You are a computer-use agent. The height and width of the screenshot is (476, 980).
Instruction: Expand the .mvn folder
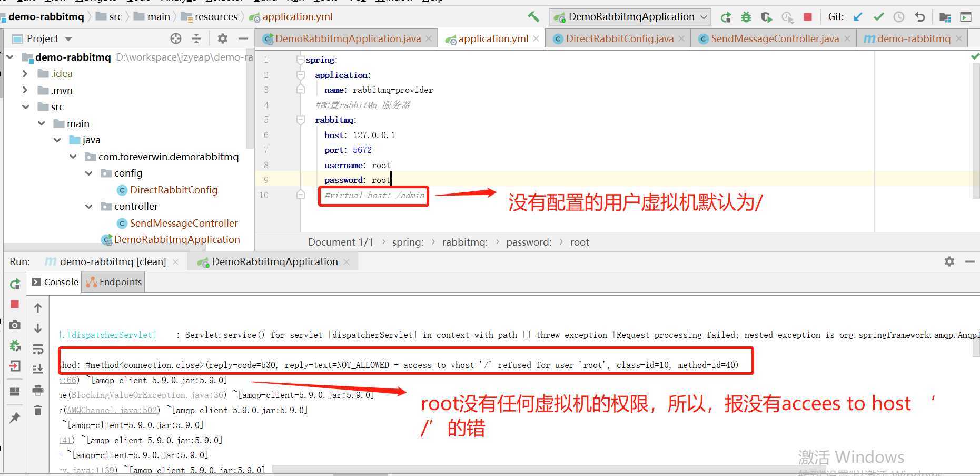tap(25, 90)
